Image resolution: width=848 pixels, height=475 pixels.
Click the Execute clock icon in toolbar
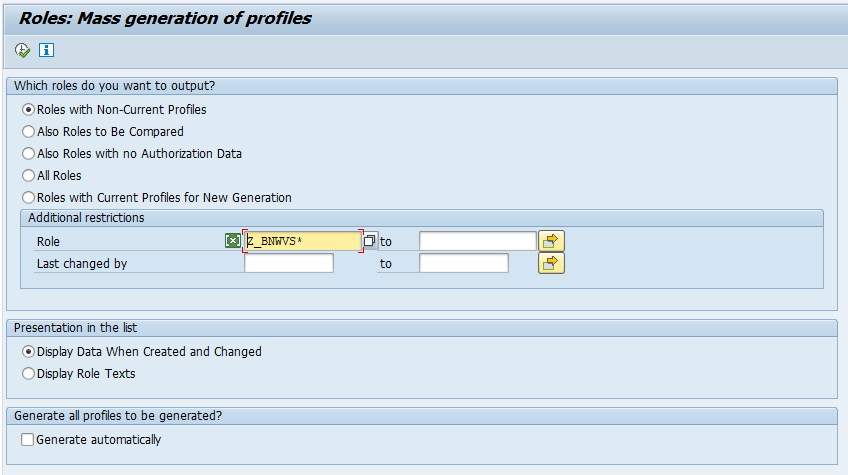[22, 50]
